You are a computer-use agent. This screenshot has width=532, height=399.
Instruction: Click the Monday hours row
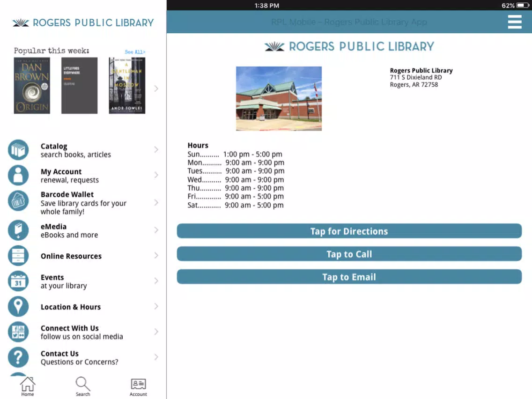click(x=236, y=163)
